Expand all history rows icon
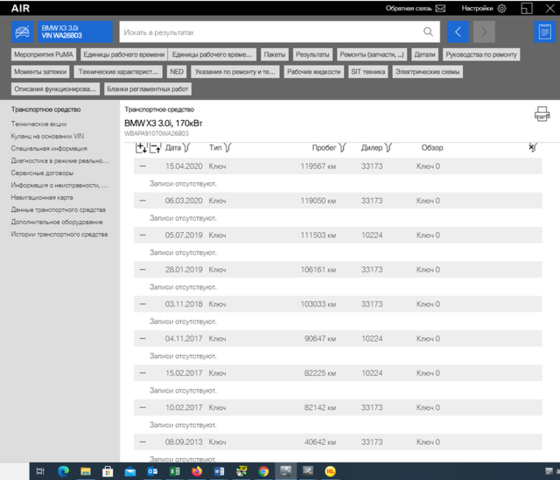The image size is (560, 480). (141, 148)
